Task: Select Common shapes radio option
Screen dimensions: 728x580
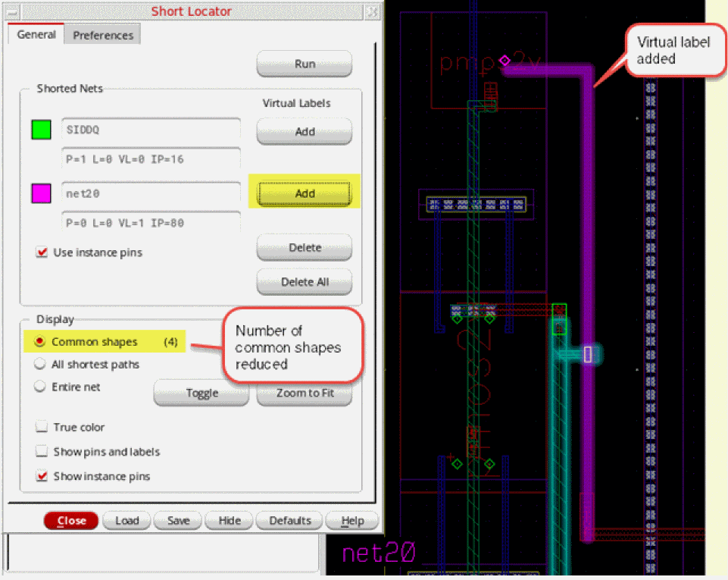Action: coord(40,341)
